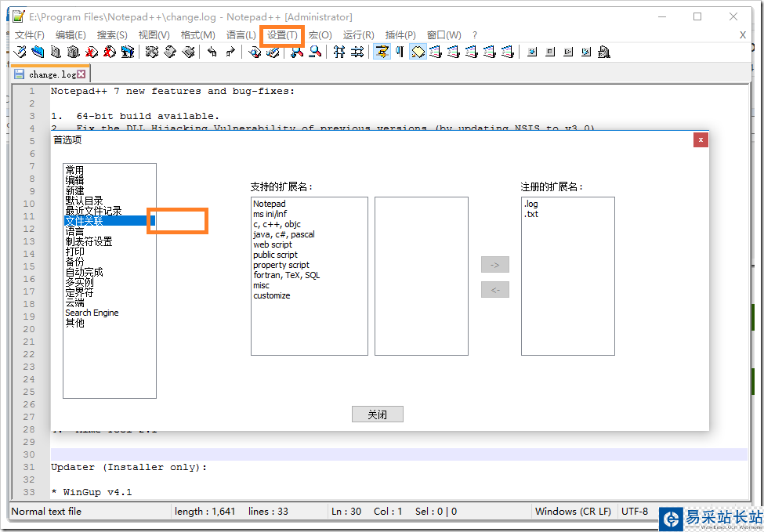Click the Cut toolbar icon
Image resolution: width=764 pixels, height=532 pixels.
pyautogui.click(x=152, y=52)
